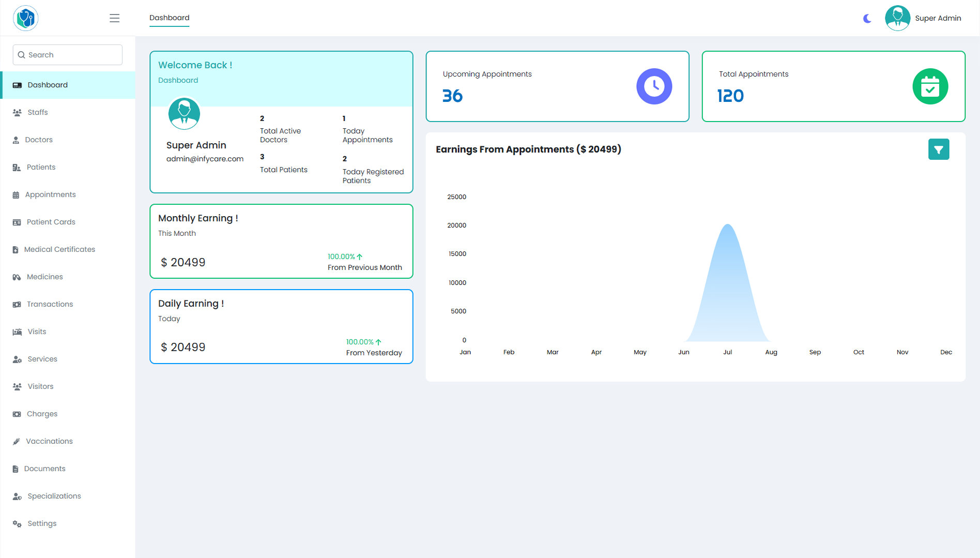
Task: Open the Total Appointments card showing 120
Action: click(833, 86)
